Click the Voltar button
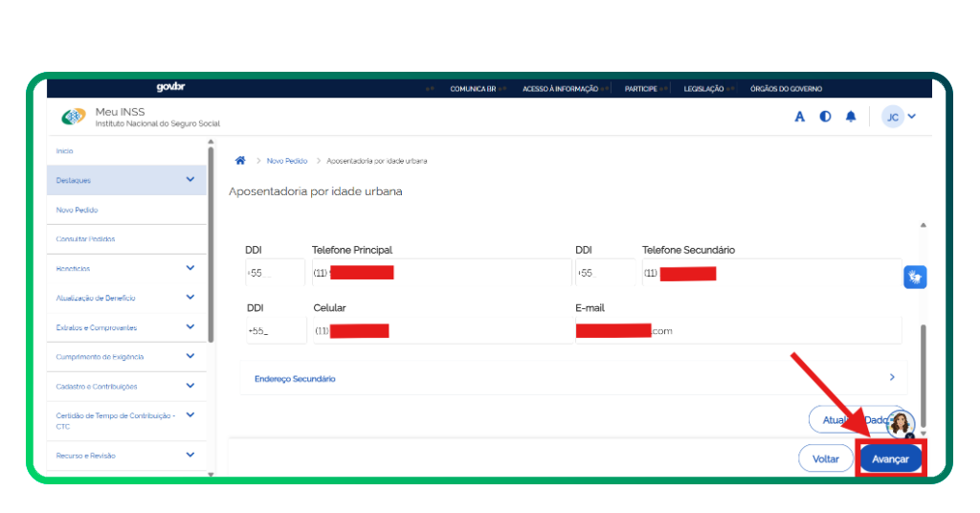This screenshot has height=513, width=980. [825, 459]
